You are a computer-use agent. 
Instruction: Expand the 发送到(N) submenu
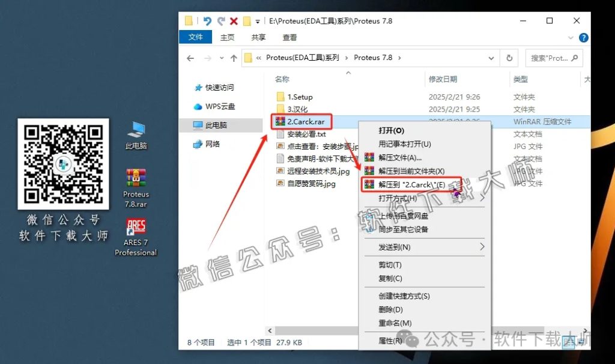tap(393, 247)
